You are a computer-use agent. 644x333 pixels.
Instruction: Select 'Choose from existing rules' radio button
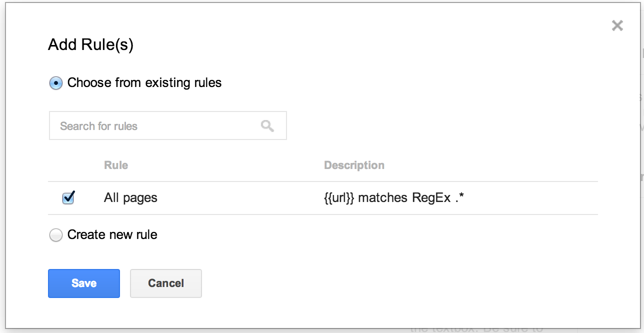(x=56, y=83)
